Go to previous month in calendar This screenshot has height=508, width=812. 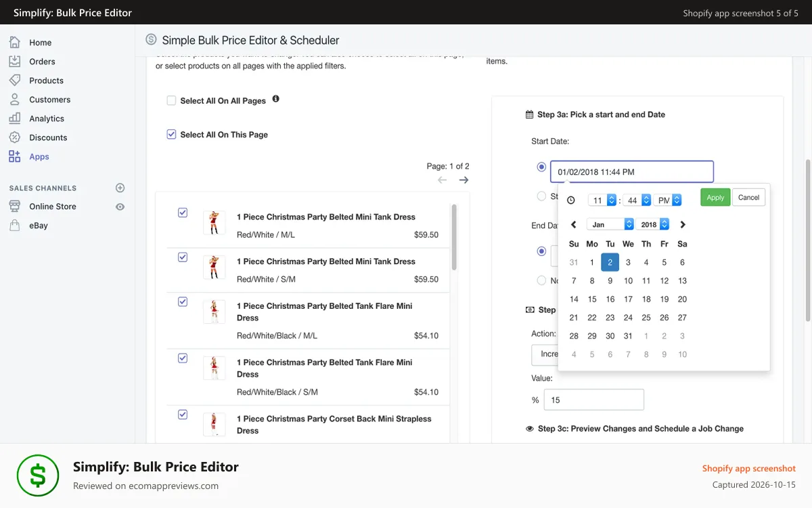tap(574, 224)
